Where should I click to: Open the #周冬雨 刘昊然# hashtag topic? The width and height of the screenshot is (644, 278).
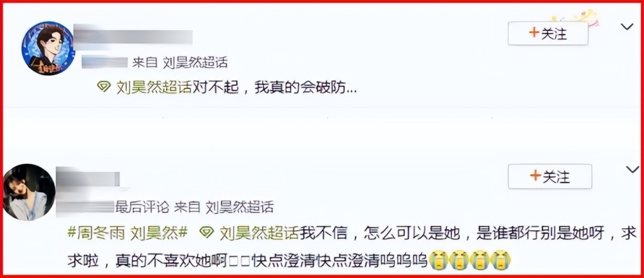click(128, 233)
